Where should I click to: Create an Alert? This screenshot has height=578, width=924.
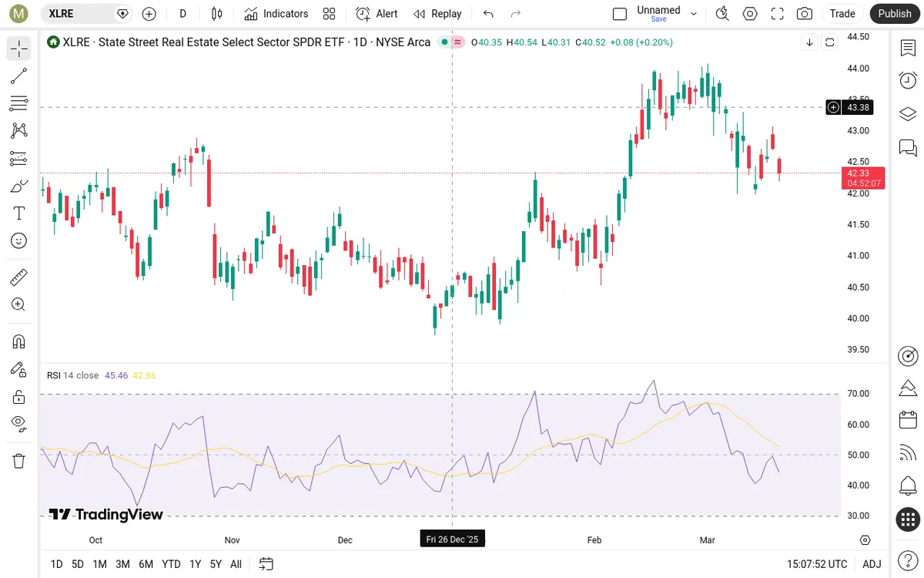[377, 14]
